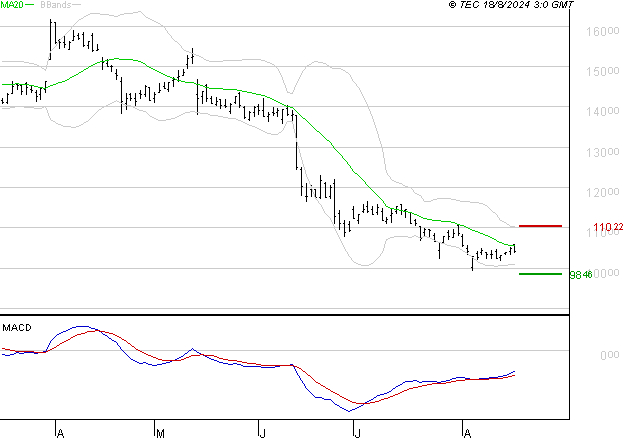Click the red 110.22 resistance value
Screen dimensions: 627x440
[608, 227]
